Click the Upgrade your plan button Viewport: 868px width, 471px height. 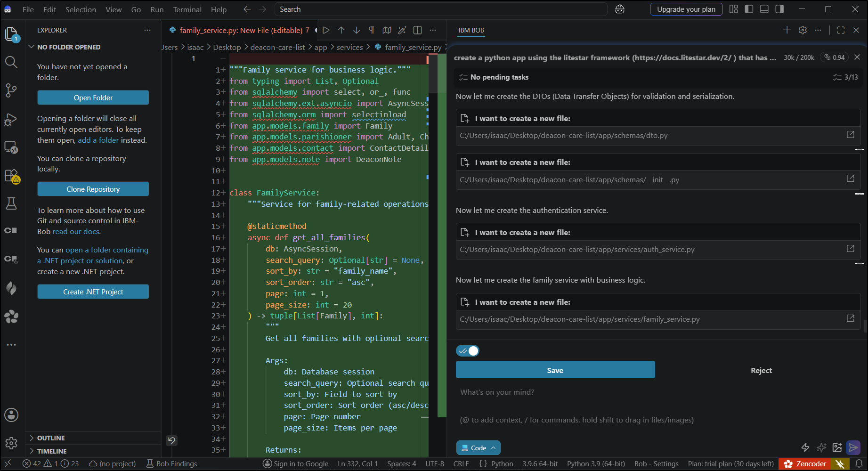(x=686, y=9)
